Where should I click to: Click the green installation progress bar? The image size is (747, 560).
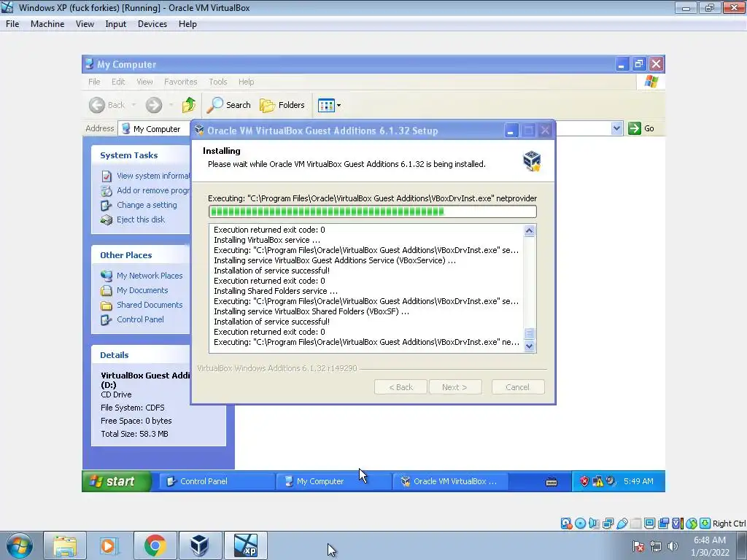[x=373, y=211]
